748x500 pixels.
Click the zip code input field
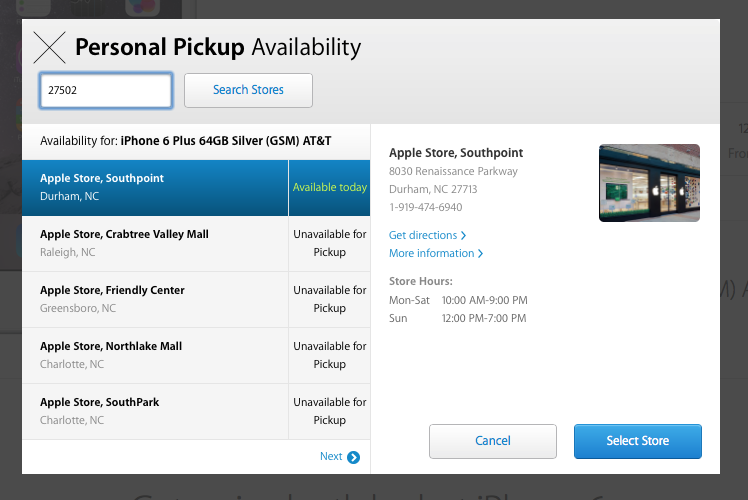(106, 90)
